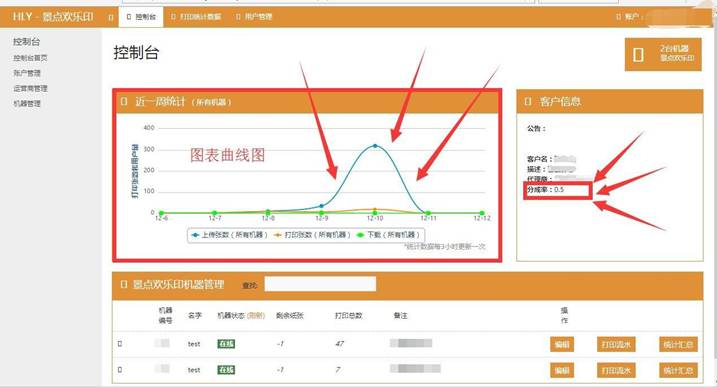Click 编辑 for the machine with 7 prints
This screenshot has height=388, width=717.
(562, 370)
